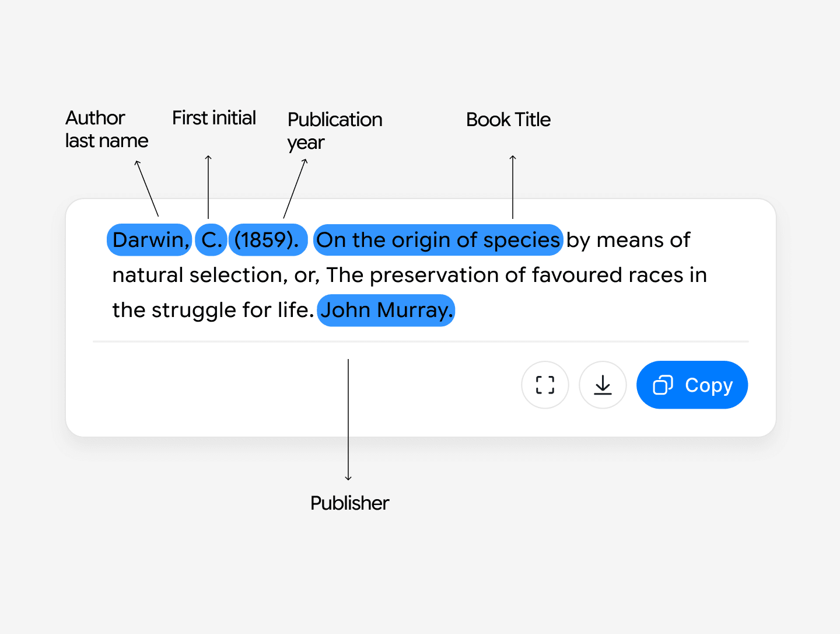This screenshot has width=840, height=634.
Task: Click the text "the struggle for life."
Action: pyautogui.click(x=213, y=310)
